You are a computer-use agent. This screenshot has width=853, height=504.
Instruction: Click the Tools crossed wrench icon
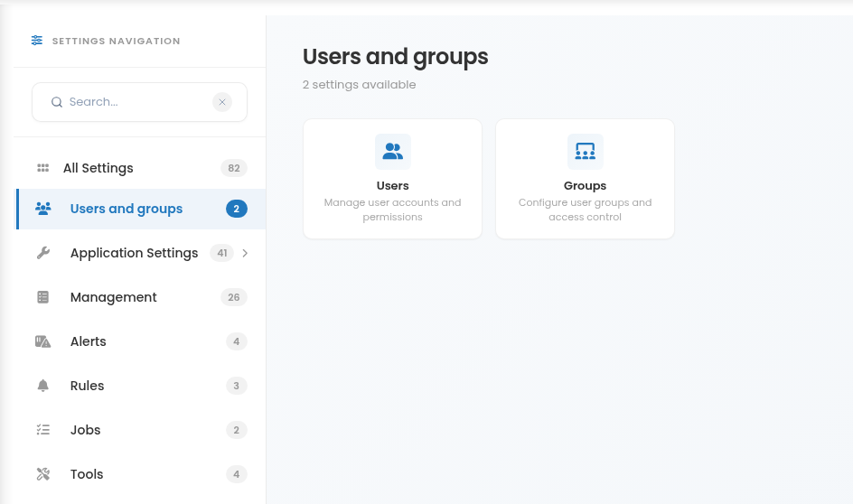43,474
